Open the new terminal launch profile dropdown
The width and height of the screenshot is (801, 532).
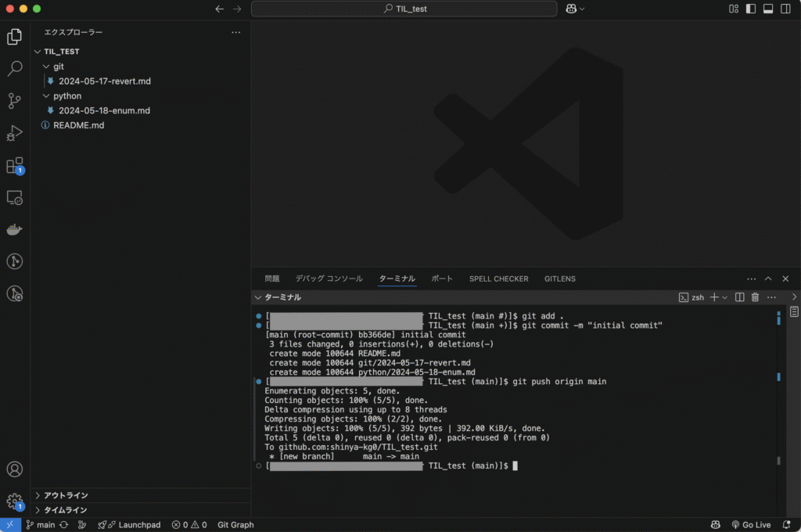click(x=724, y=297)
